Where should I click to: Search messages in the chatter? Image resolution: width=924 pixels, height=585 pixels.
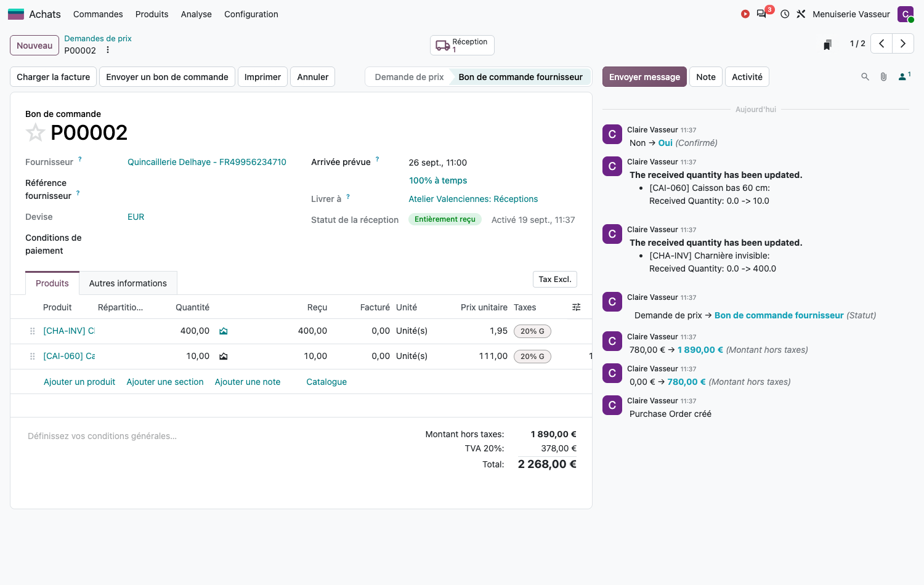[865, 77]
